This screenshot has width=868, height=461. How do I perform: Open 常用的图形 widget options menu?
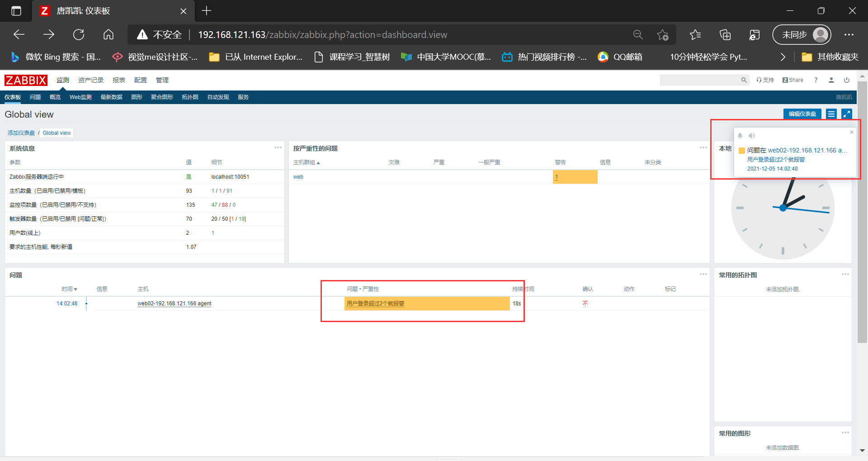pos(845,432)
